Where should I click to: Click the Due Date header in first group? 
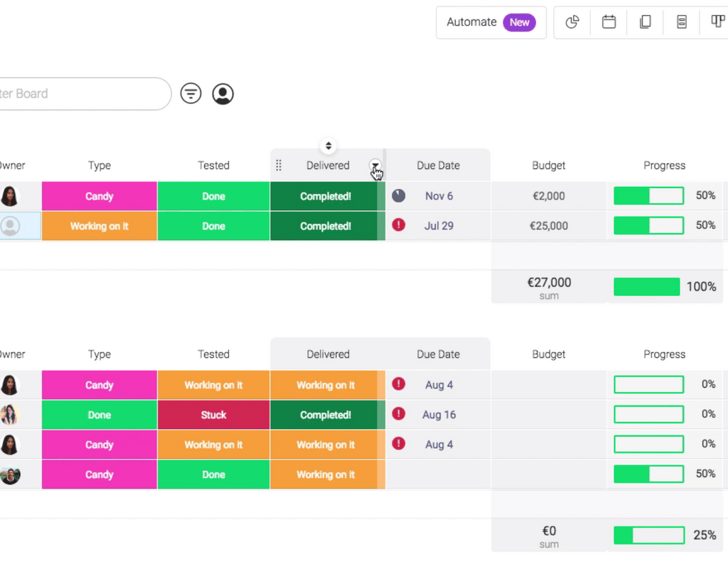[438, 165]
